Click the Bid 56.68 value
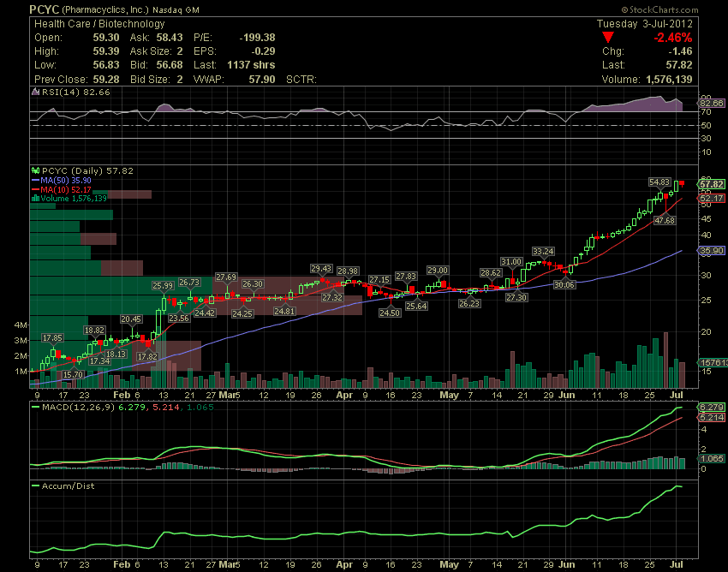The height and width of the screenshot is (572, 728). pos(169,65)
